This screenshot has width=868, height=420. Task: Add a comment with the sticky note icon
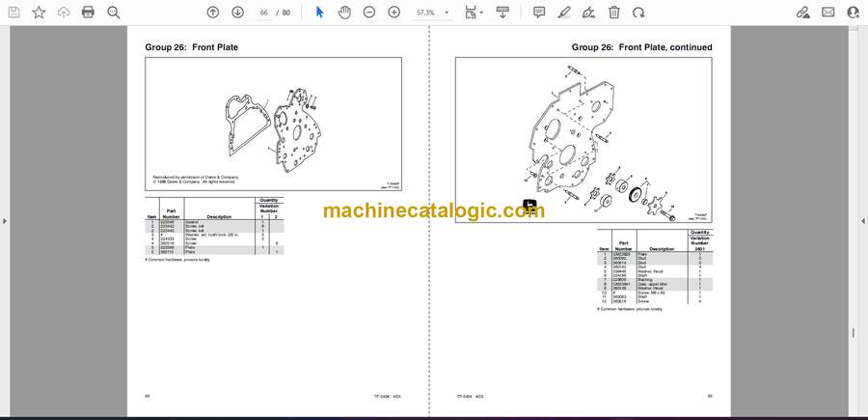(x=539, y=13)
